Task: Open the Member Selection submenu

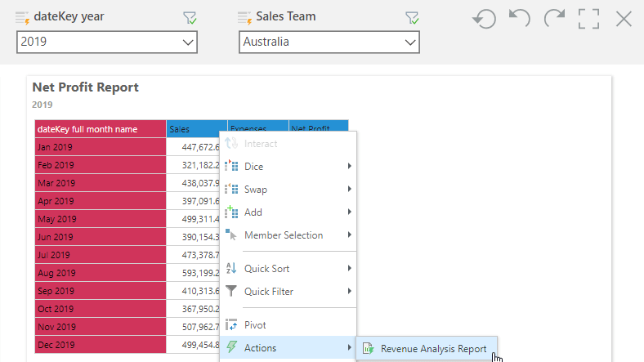Action: (288, 235)
